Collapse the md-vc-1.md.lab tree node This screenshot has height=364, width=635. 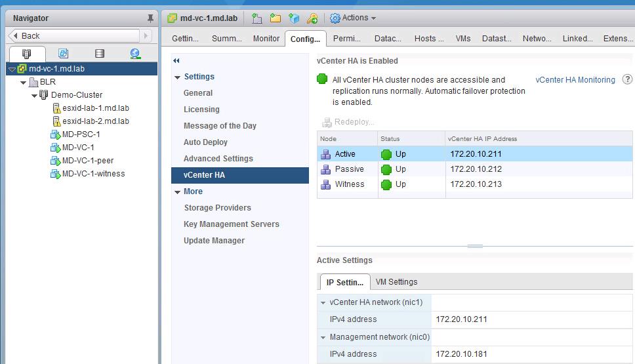click(x=12, y=70)
